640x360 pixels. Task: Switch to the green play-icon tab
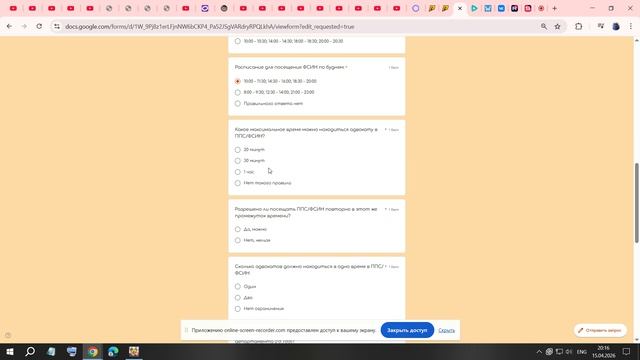click(x=474, y=8)
